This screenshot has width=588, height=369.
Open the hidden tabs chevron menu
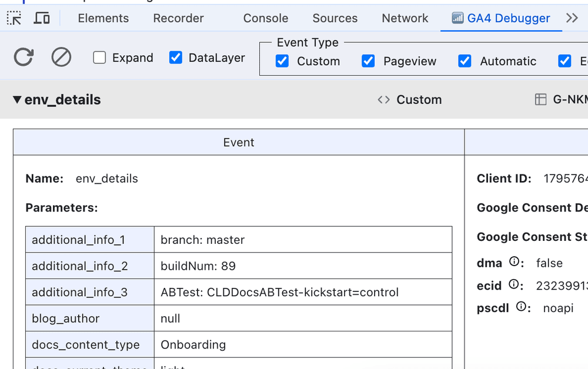pyautogui.click(x=572, y=18)
